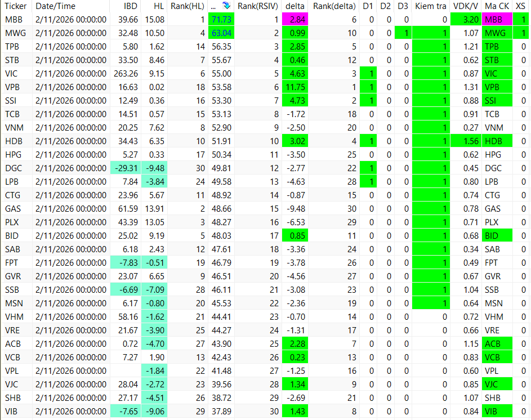This screenshot has width=531, height=420.
Task: Click the pink MBB cell in Ma CK column
Action: pos(497,20)
